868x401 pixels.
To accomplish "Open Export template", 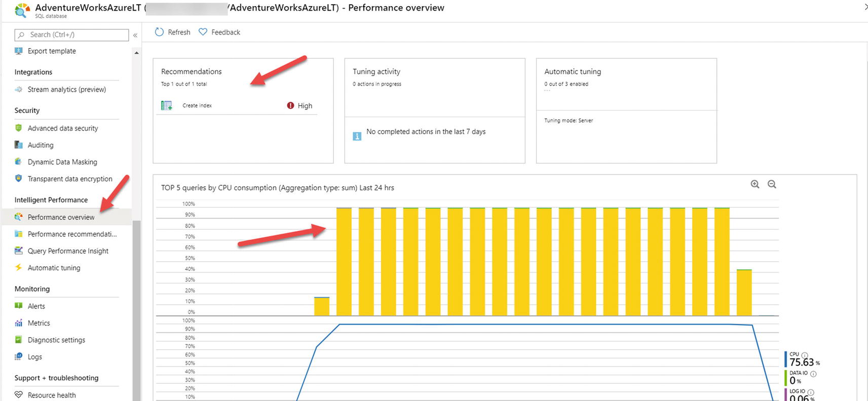I will tap(52, 51).
